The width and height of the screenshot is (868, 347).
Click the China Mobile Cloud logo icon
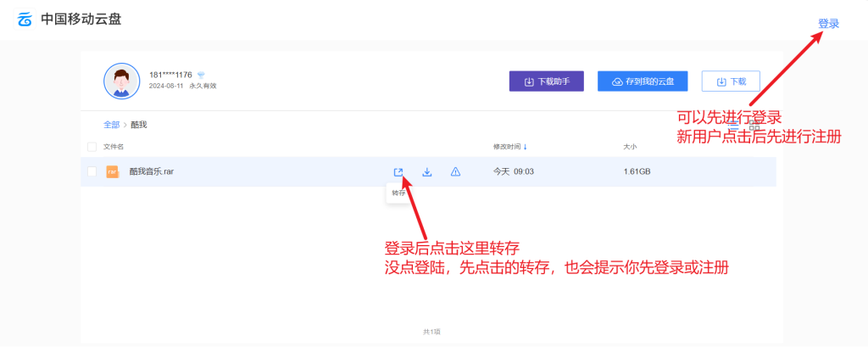[x=25, y=20]
